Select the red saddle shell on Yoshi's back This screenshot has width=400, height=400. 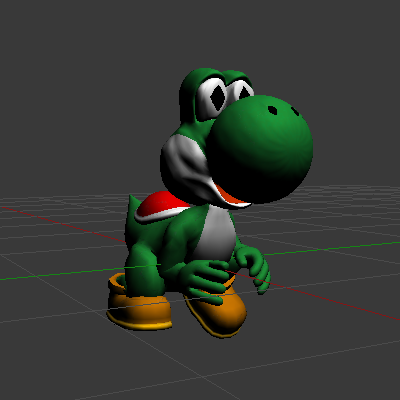click(160, 204)
